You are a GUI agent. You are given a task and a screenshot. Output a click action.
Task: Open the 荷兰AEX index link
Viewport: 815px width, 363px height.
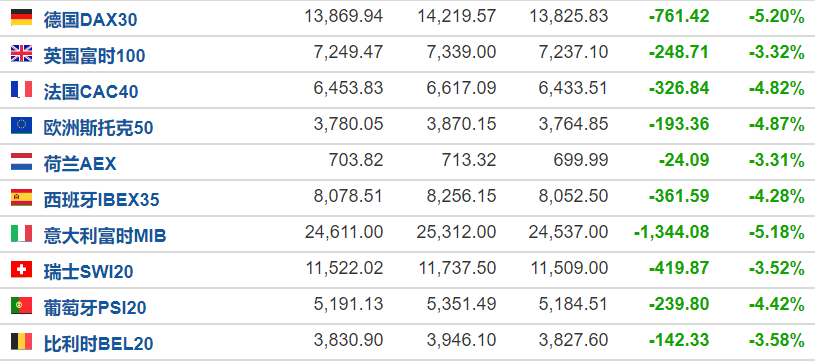(x=80, y=164)
